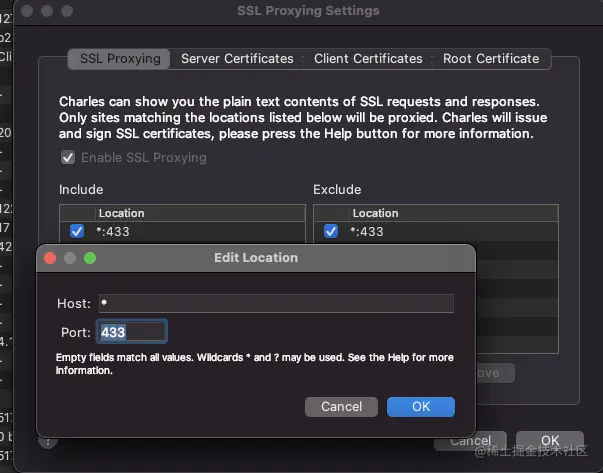Click OK in SSL Proxying Settings window
Screen dimensions: 603x473
tap(550, 441)
